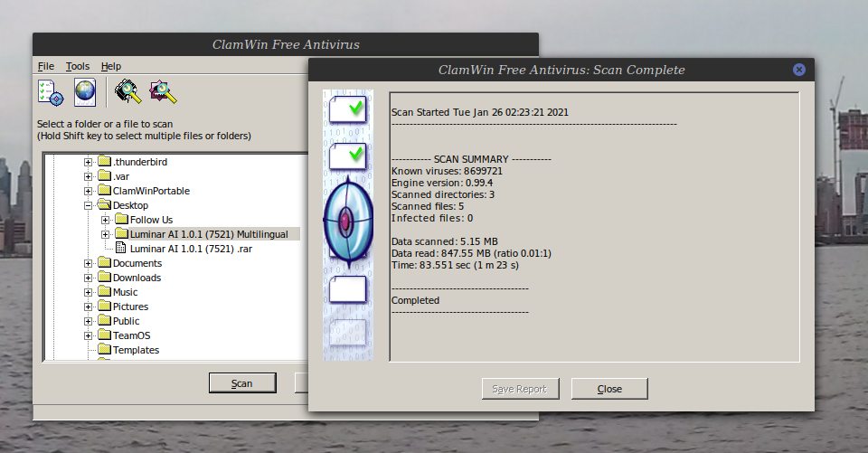Expand the Documents folder node
Screen dimensions: 868x453
coord(88,264)
